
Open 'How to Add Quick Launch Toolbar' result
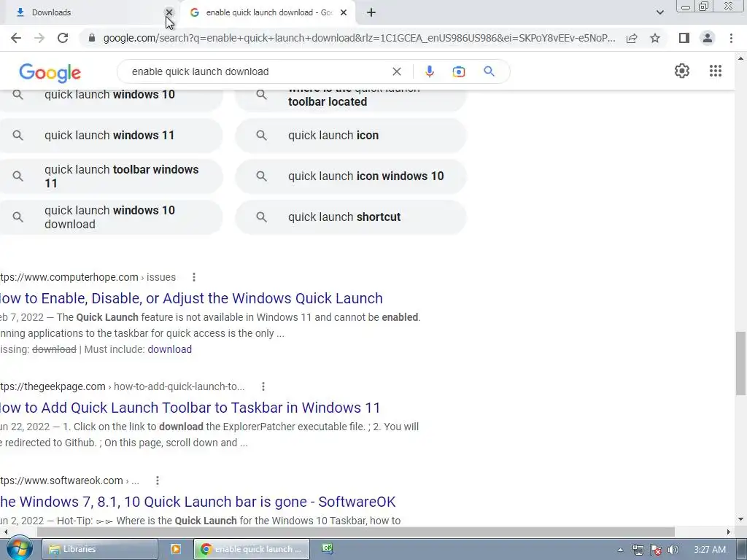click(x=190, y=408)
